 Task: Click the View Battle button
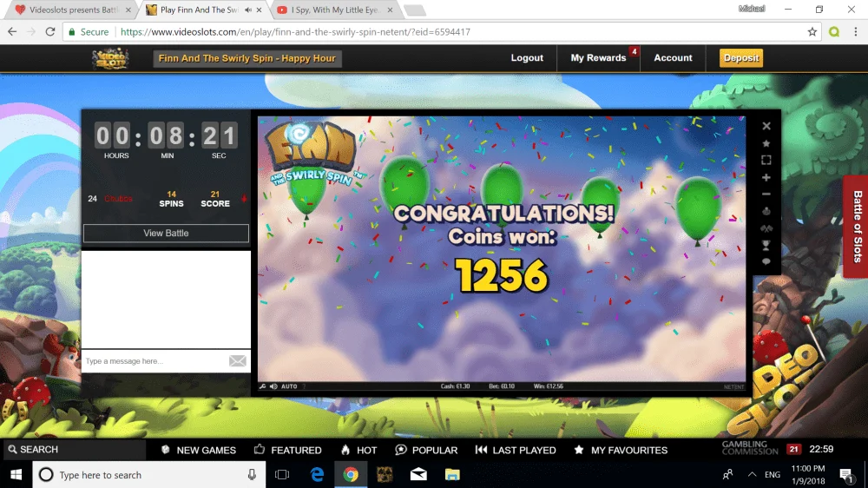pyautogui.click(x=166, y=234)
